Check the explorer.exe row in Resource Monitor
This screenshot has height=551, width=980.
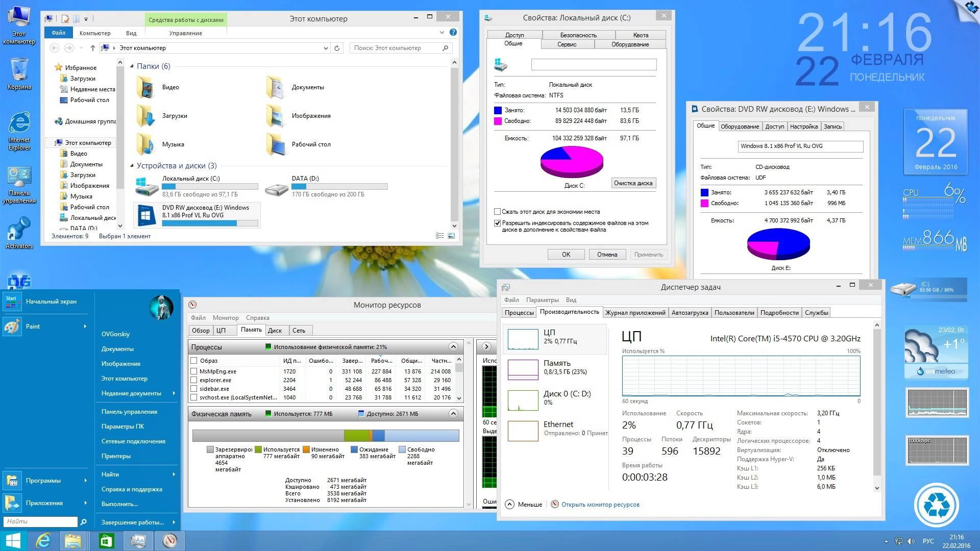click(194, 380)
